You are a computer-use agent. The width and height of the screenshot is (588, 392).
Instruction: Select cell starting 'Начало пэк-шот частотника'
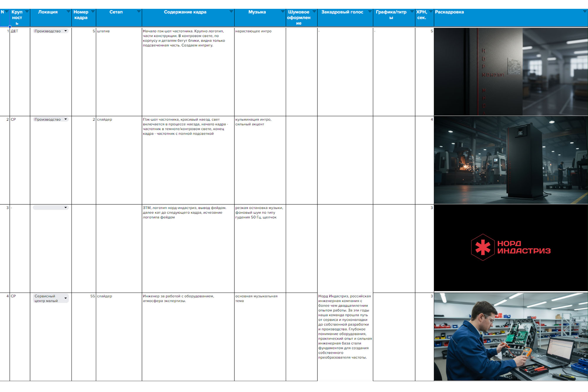188,72
